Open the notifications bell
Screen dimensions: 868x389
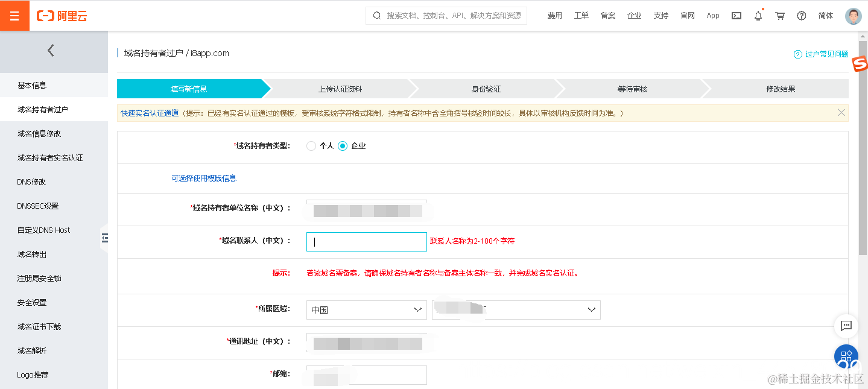click(758, 16)
